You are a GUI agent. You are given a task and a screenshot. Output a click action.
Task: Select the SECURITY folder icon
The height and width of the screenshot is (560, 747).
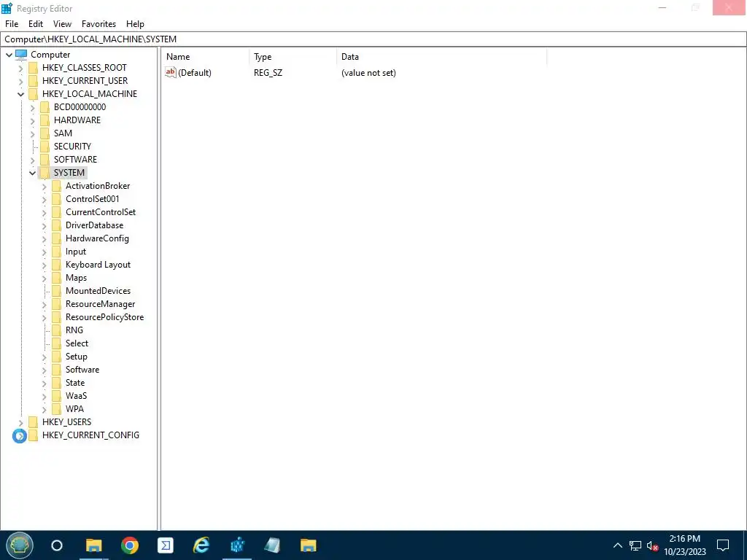coord(44,146)
